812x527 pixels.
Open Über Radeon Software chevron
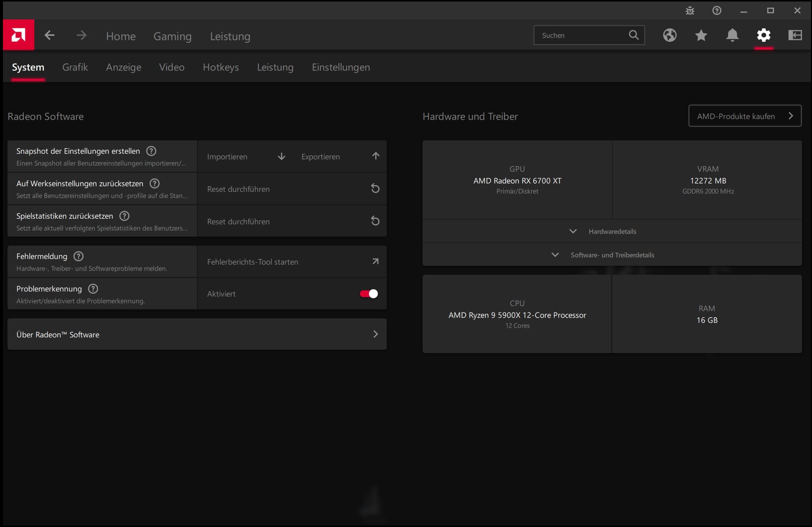tap(376, 334)
